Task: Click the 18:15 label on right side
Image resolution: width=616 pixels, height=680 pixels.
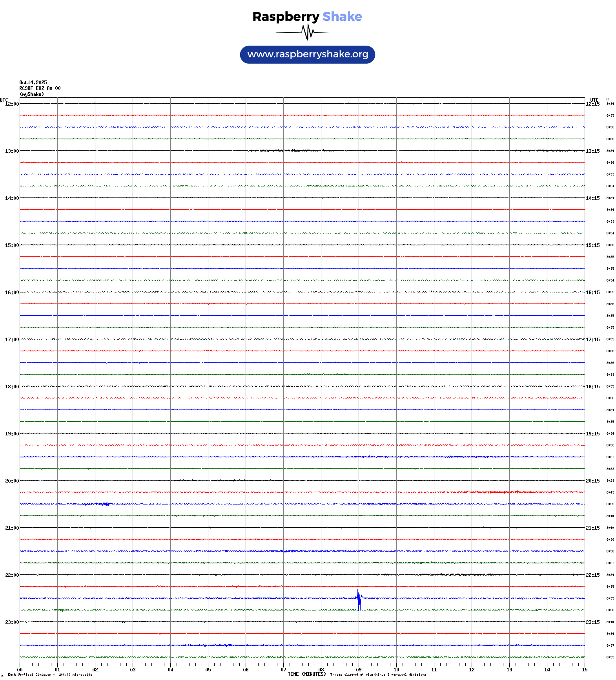Action: point(592,387)
